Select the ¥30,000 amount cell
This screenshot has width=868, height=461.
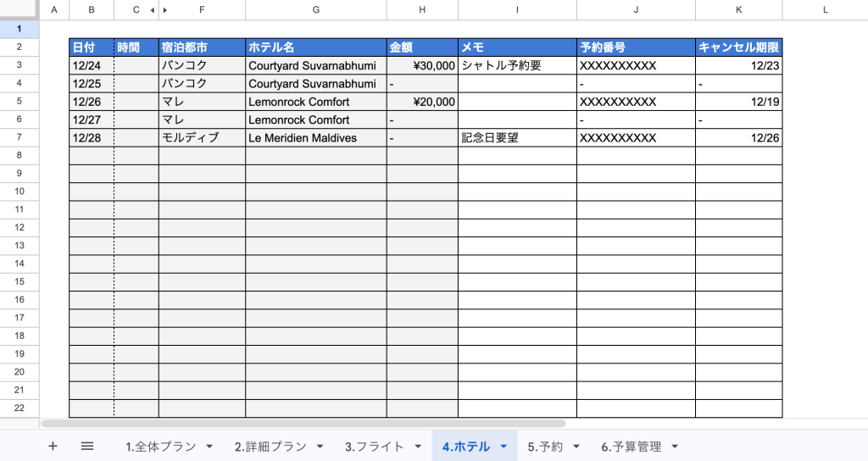click(x=422, y=65)
